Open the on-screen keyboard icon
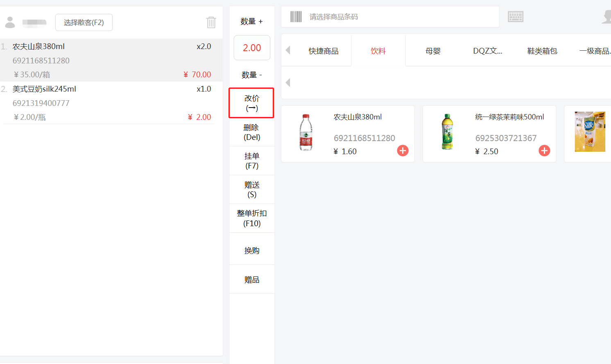The image size is (611, 364). [x=515, y=16]
